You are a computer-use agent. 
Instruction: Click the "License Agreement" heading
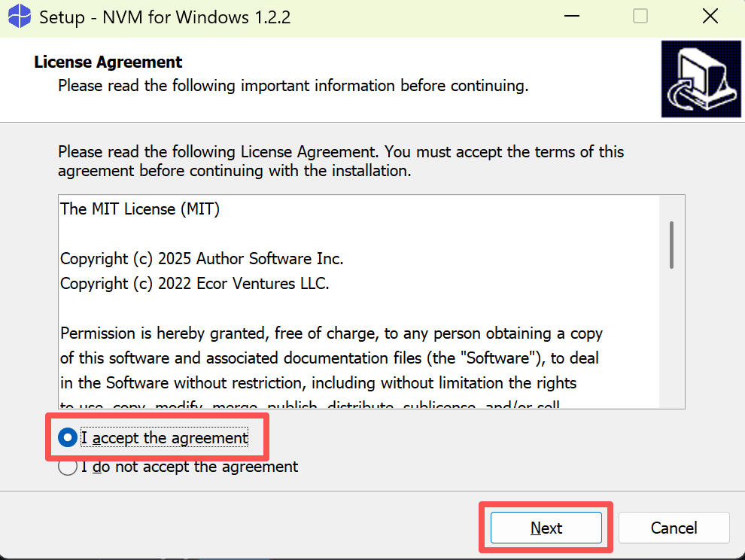point(108,62)
